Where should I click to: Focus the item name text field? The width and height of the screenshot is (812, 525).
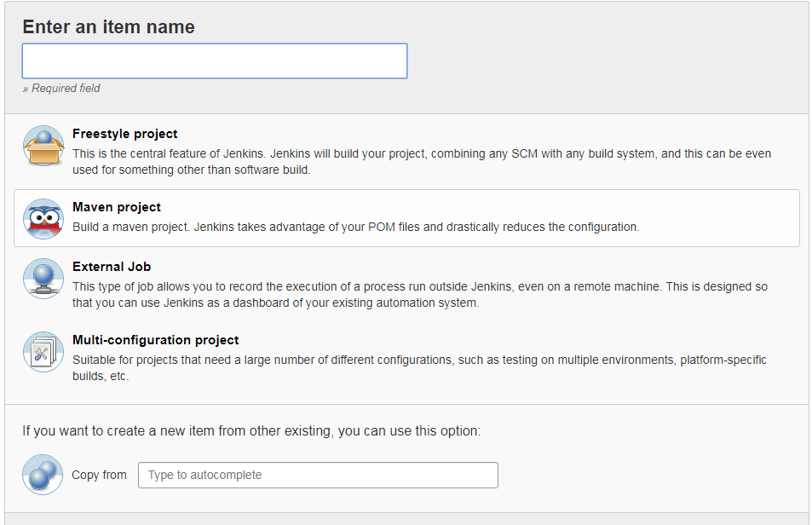point(215,61)
